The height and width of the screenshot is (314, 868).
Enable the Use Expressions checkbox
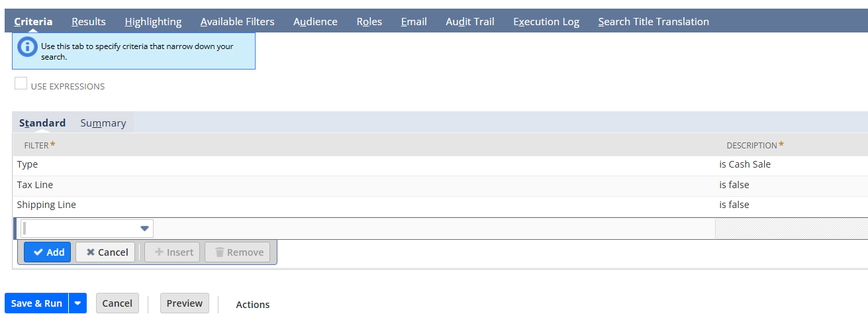[x=21, y=83]
